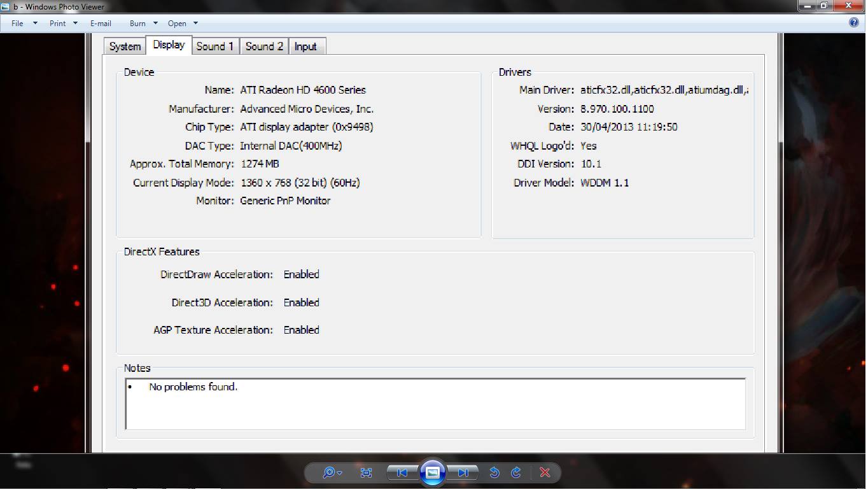Select the Sound 1 tab in the screenshot

(215, 46)
